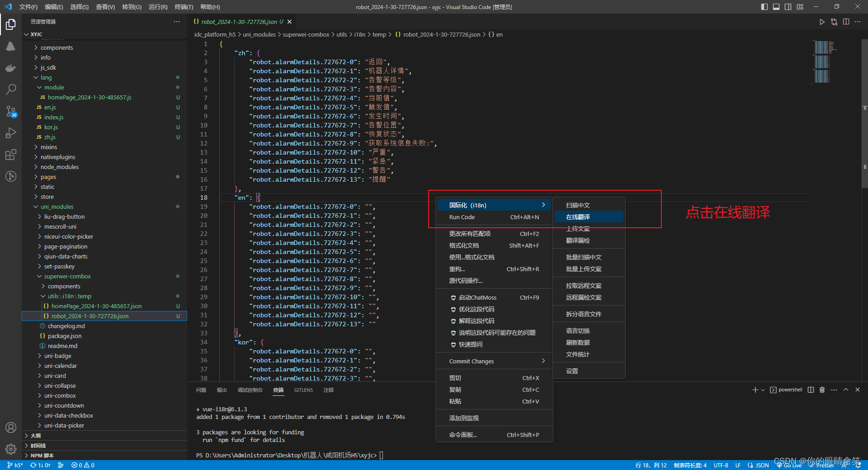This screenshot has width=868, height=470.
Task: Open the 文件(F) menu
Action: coord(28,7)
